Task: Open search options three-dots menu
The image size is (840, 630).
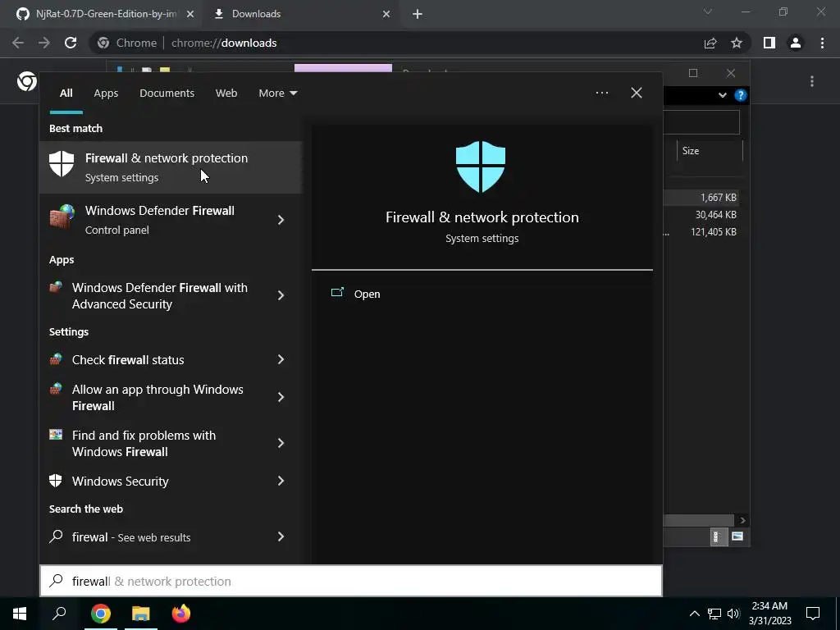Action: [x=602, y=93]
